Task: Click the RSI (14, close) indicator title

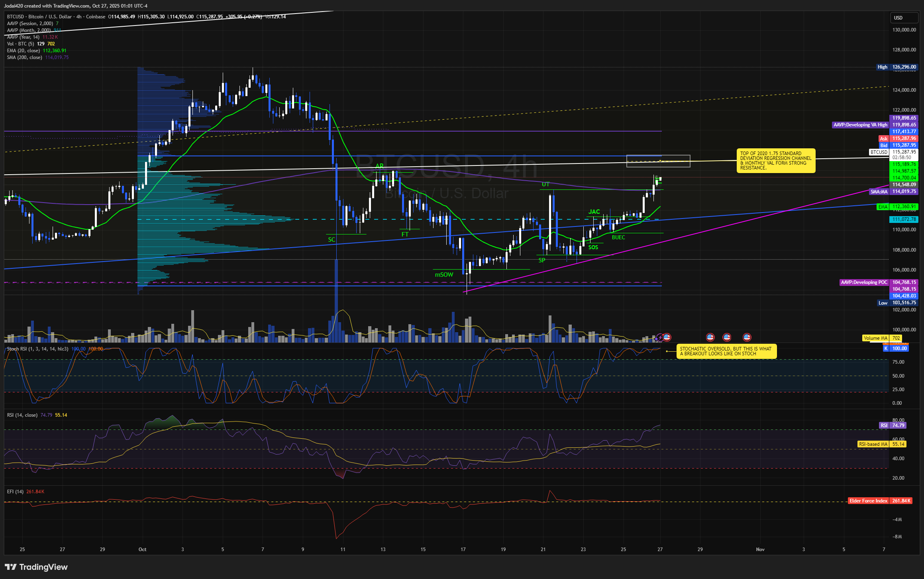Action: 22,415
